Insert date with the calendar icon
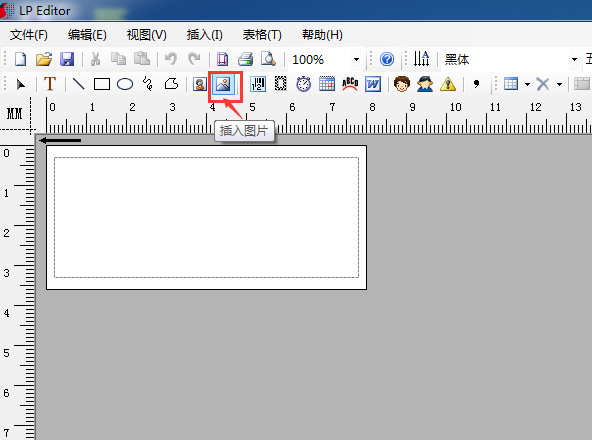This screenshot has width=592, height=440. [x=327, y=84]
